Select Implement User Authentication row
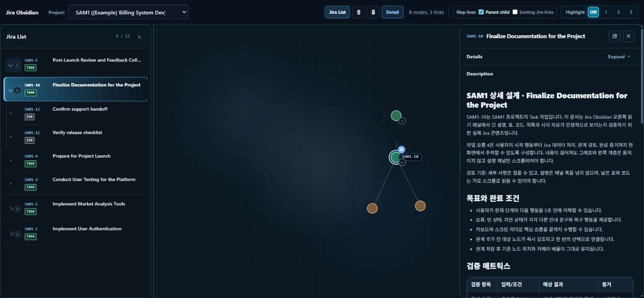Image resolution: width=644 pixels, height=298 pixels. click(x=76, y=233)
